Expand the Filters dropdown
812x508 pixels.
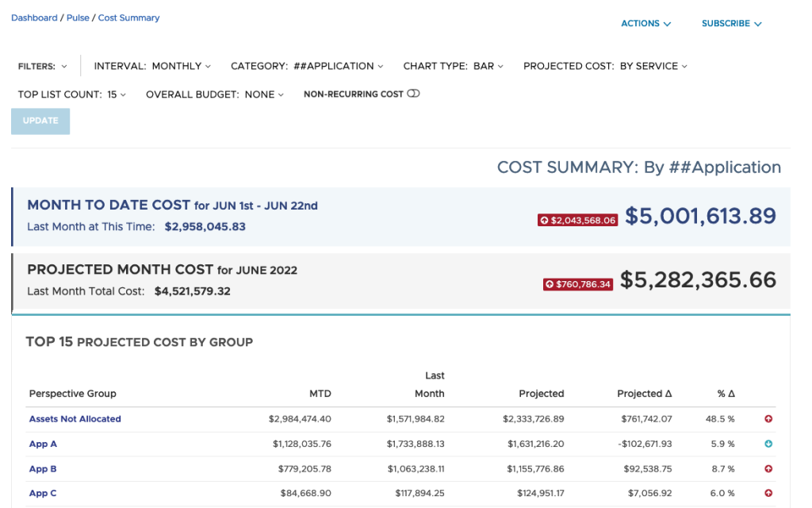tap(42, 67)
